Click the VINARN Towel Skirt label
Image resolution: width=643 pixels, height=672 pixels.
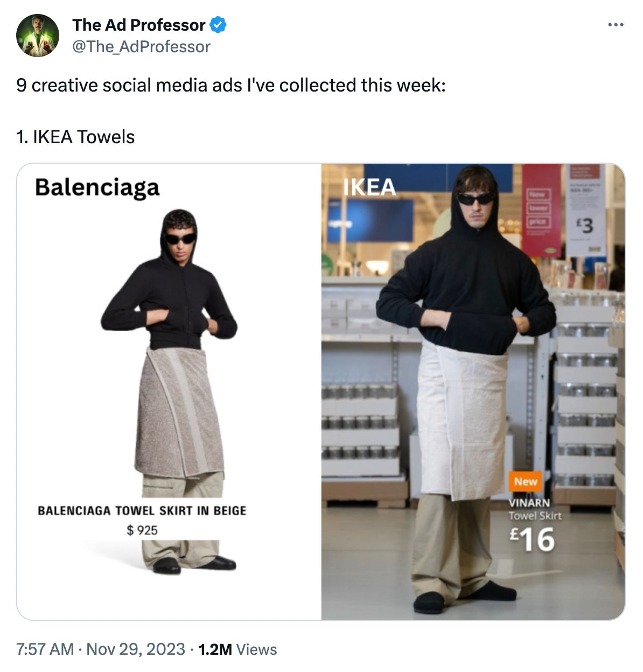[x=535, y=509]
